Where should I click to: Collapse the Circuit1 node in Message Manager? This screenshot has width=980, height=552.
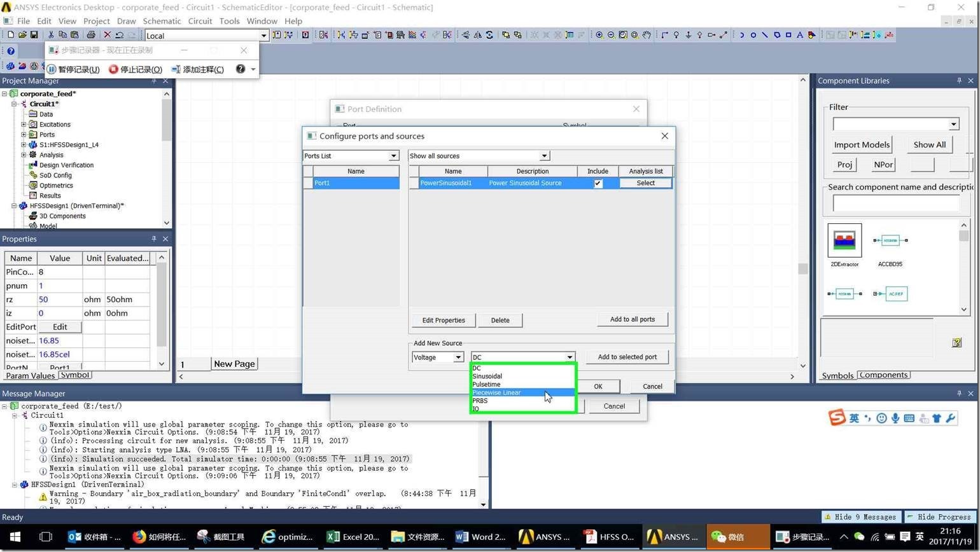[x=14, y=415]
